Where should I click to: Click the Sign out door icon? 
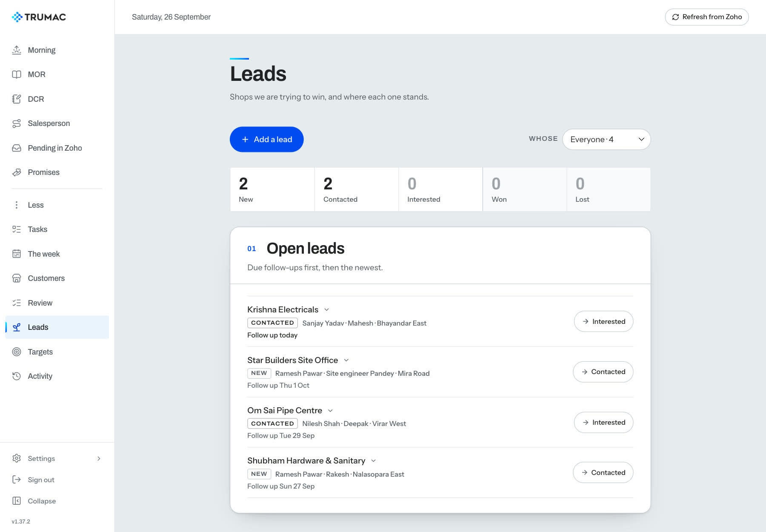pyautogui.click(x=17, y=480)
